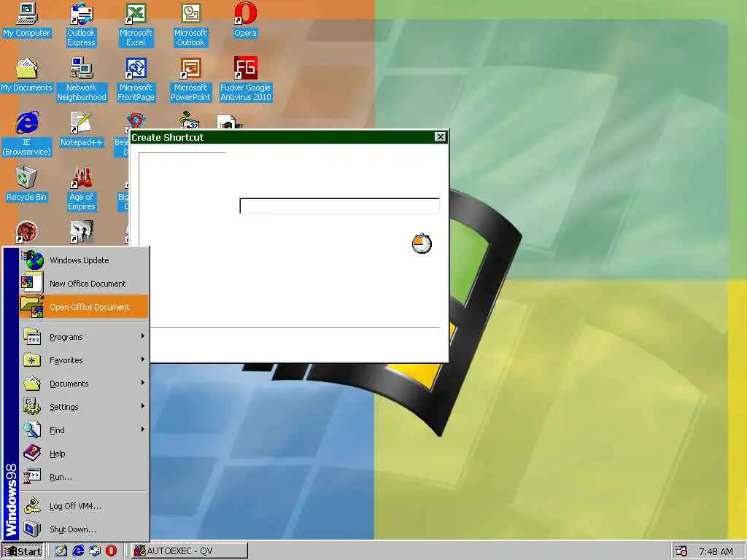Image resolution: width=747 pixels, height=560 pixels.
Task: Click the system tray scheduler icon
Action: point(681,551)
